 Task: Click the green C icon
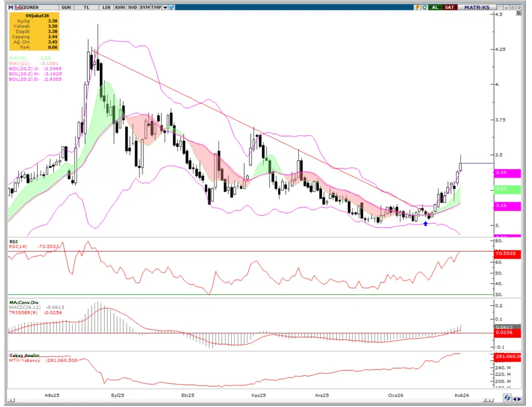424,7
